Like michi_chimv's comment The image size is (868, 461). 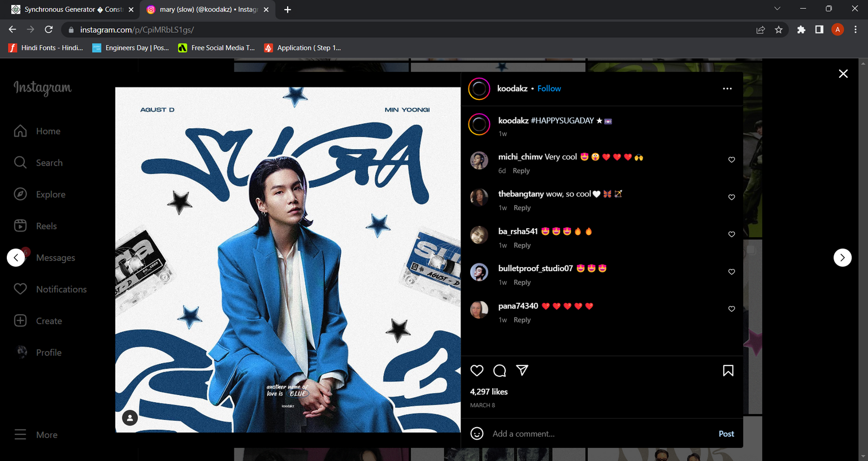pos(731,160)
